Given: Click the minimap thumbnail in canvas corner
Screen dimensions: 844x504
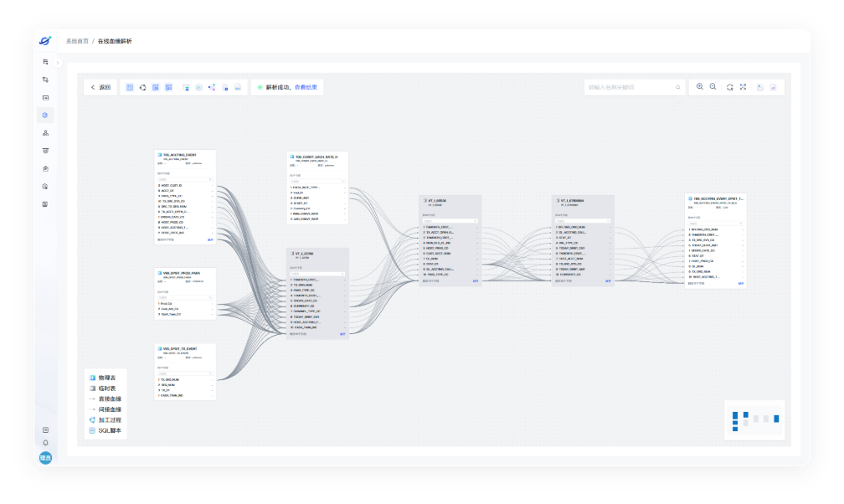Looking at the screenshot, I should click(754, 420).
